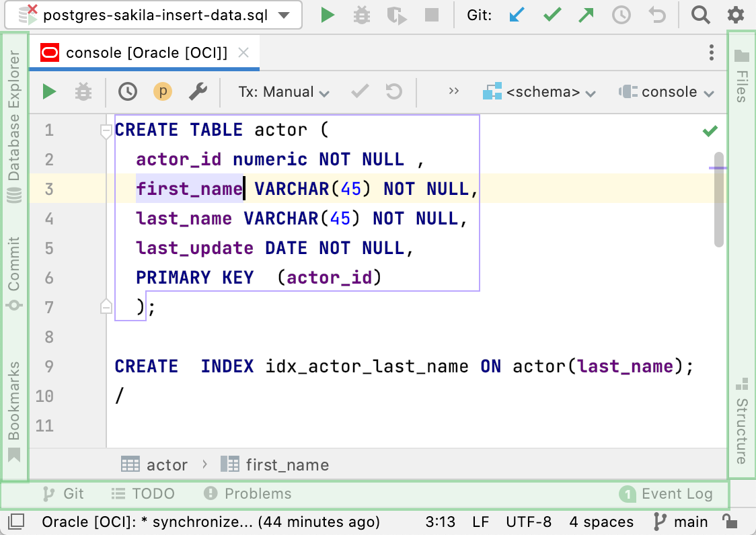756x535 pixels.
Task: Switch to the Problems tool window tab
Action: coord(248,494)
